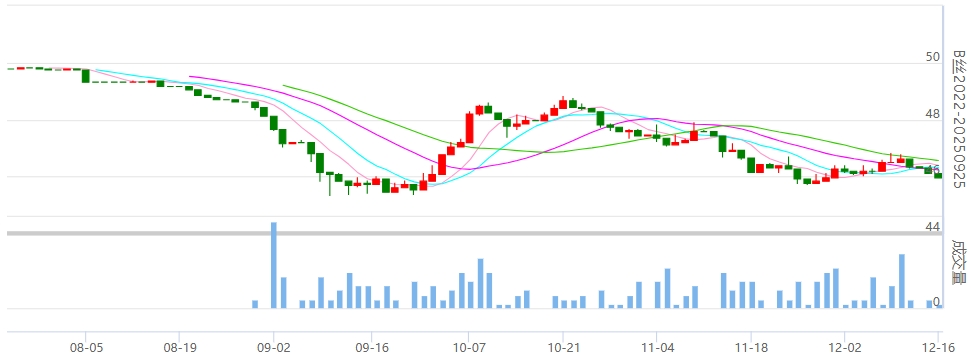Select the 10-07 date tick label
Screen dimensions: 971x363
tap(468, 349)
